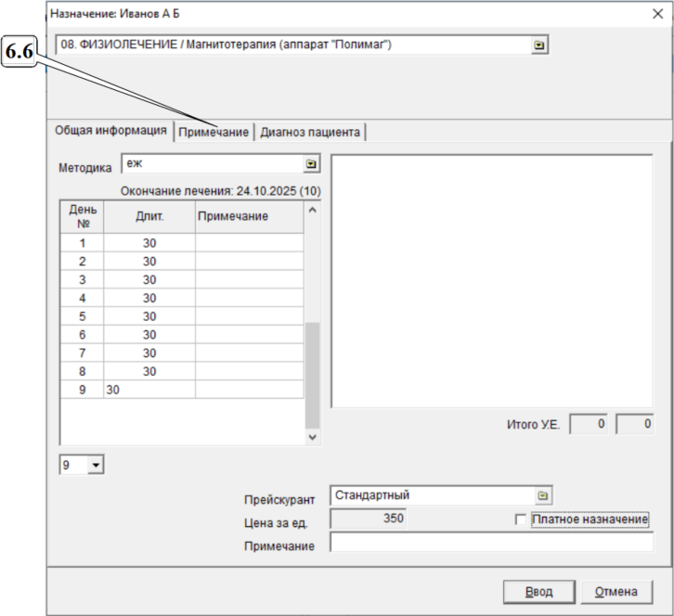Screen dimensions: 674x616
Task: Close the Назначение dialog window
Action: [x=658, y=14]
